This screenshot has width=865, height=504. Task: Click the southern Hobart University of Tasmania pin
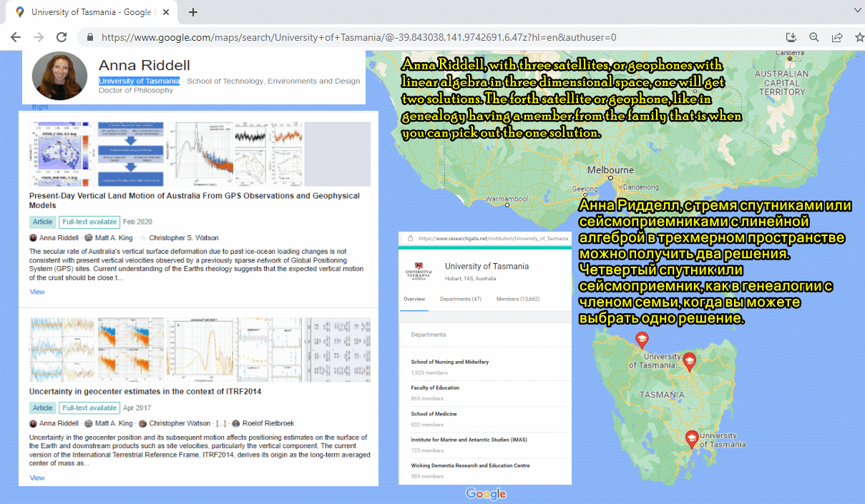coord(692,439)
